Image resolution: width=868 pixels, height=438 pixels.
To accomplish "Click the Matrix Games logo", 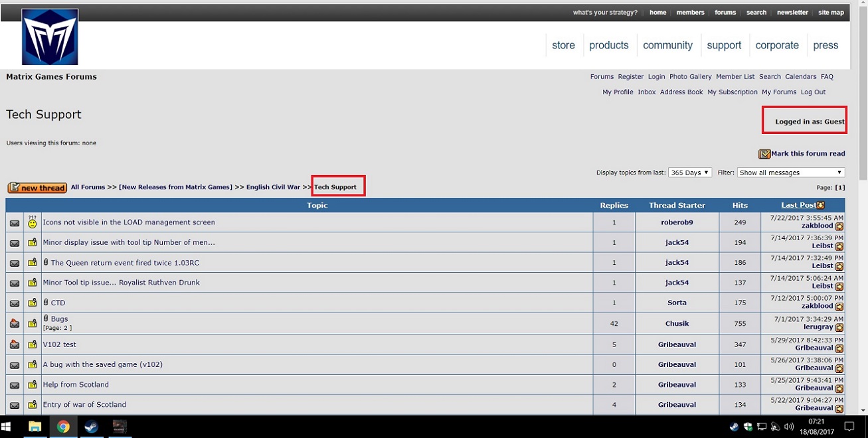I will [x=50, y=37].
